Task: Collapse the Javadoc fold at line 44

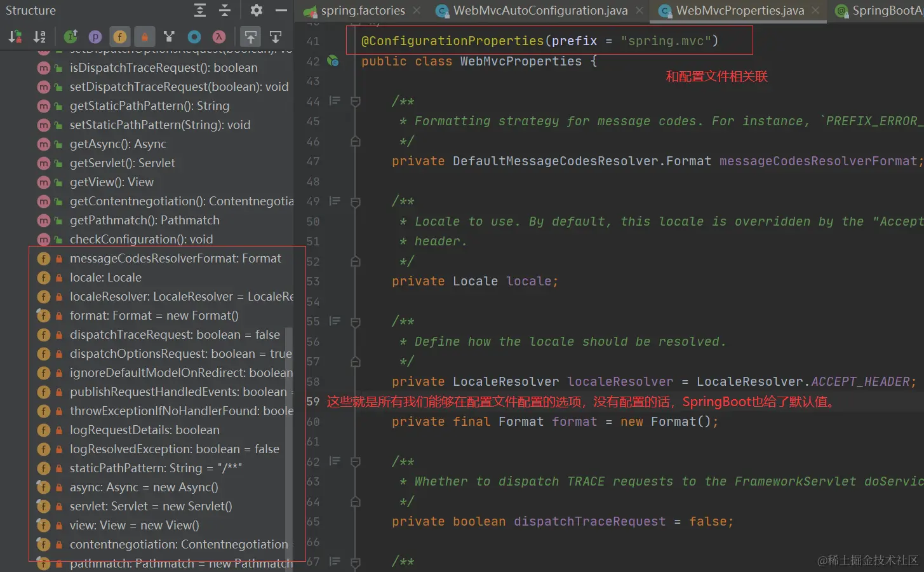Action: (356, 101)
